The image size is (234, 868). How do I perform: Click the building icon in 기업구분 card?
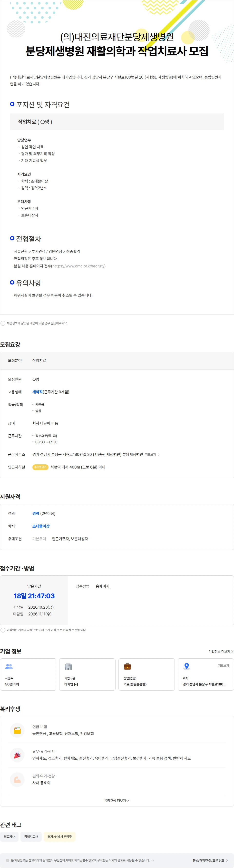[68, 666]
